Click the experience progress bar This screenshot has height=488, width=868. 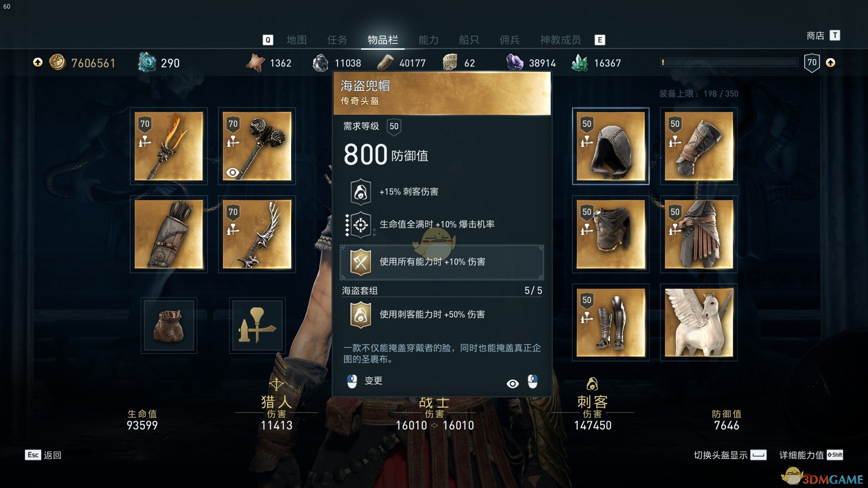point(729,62)
